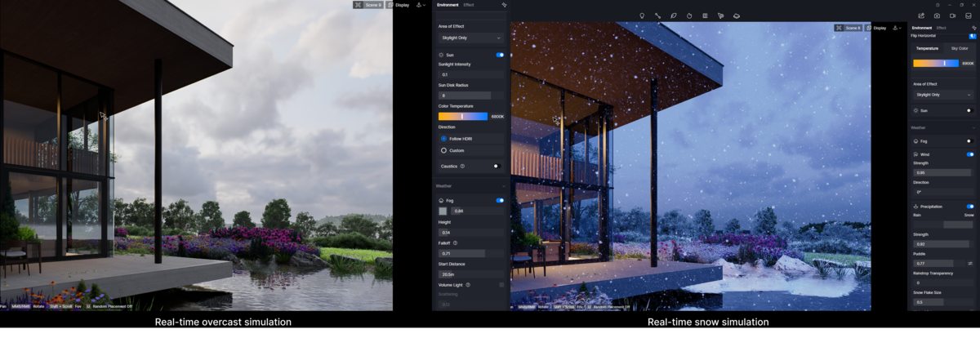Image resolution: width=980 pixels, height=338 pixels.
Task: Toggle the Caustics switch
Action: 496,166
